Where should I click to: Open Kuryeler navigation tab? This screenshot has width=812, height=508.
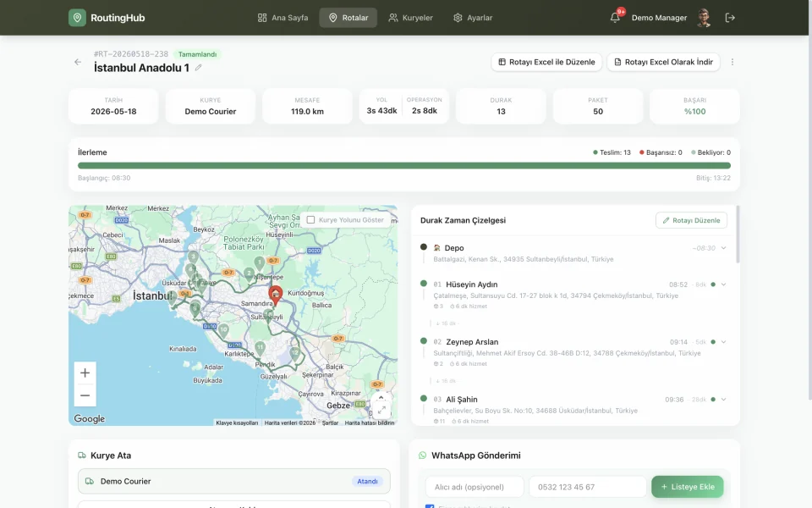click(411, 18)
